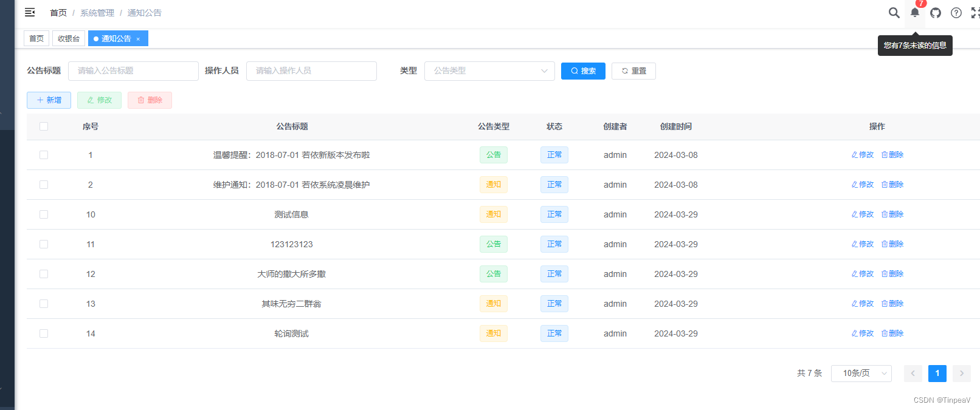This screenshot has width=980, height=410.
Task: Toggle fullscreen icon in top-right corner
Action: click(x=975, y=13)
